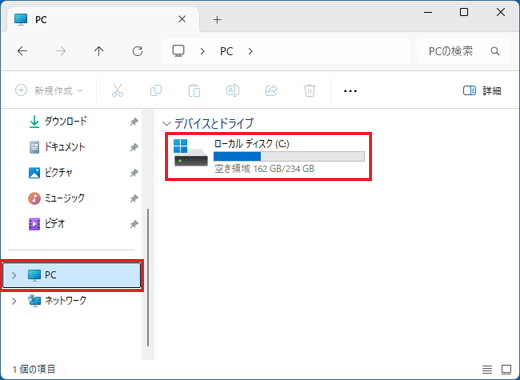
Task: Click PC in the address breadcrumb
Action: pos(226,51)
